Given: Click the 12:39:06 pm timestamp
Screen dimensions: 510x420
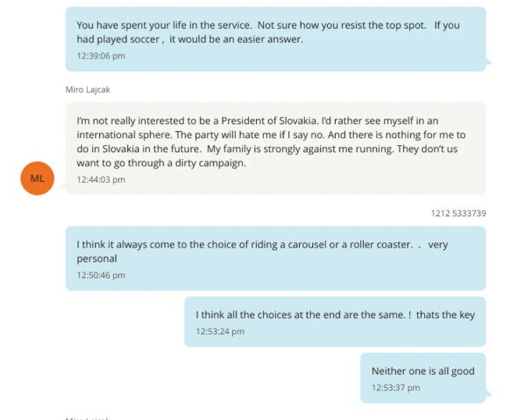Looking at the screenshot, I should point(101,56).
